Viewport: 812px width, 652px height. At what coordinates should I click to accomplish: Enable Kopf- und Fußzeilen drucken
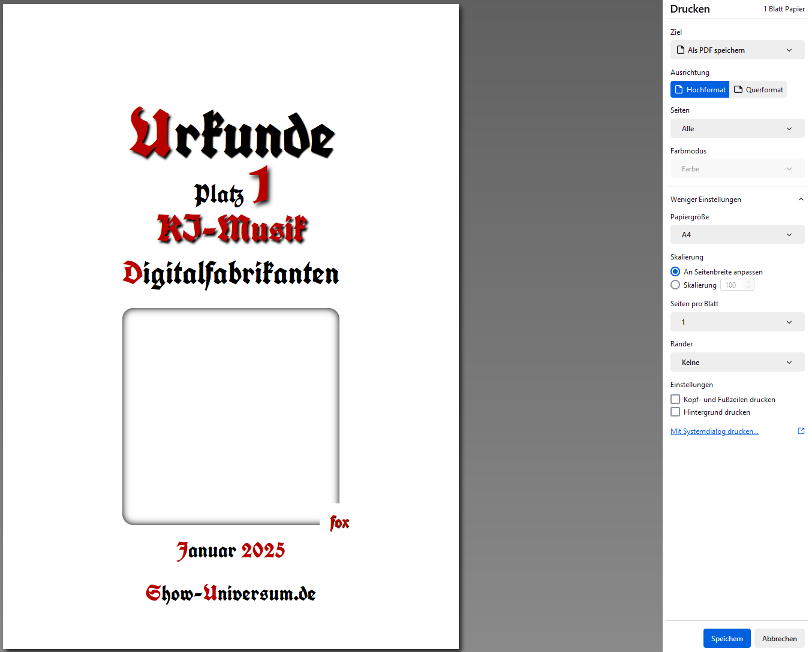pyautogui.click(x=675, y=399)
